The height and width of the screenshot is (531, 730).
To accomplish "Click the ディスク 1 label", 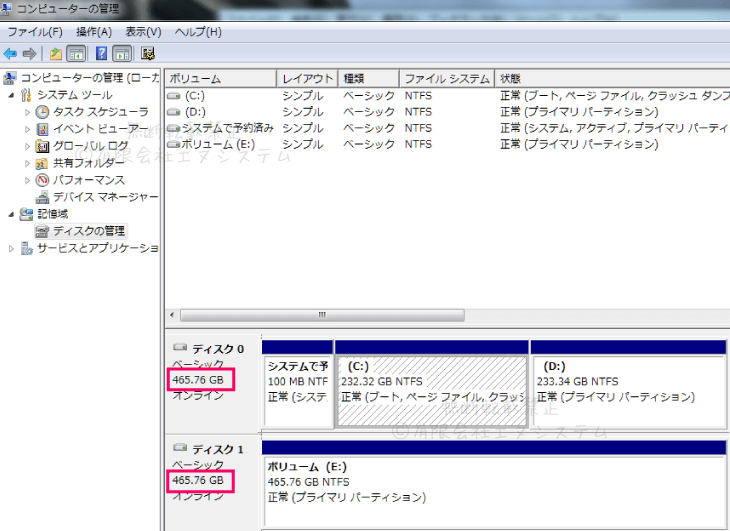I will point(218,450).
